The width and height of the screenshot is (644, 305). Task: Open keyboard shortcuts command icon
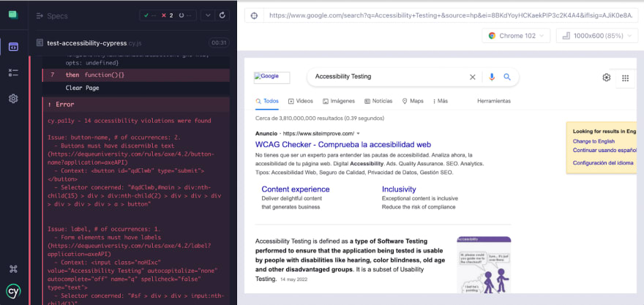pos(14,269)
